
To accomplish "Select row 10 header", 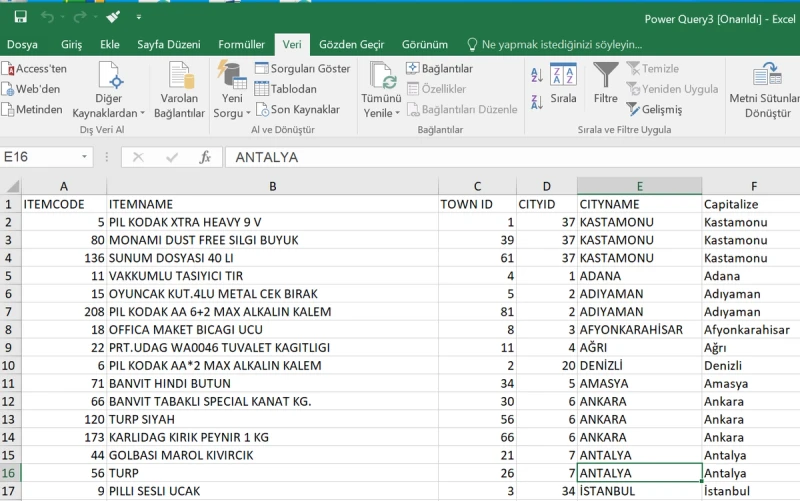I will (10, 365).
